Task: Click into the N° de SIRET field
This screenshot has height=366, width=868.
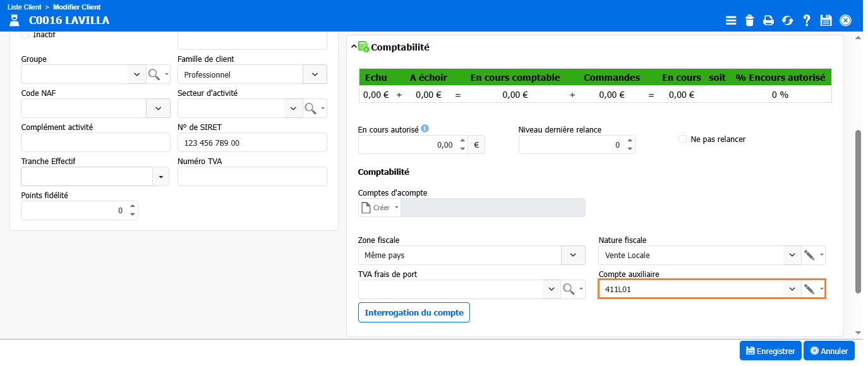Action: (252, 143)
